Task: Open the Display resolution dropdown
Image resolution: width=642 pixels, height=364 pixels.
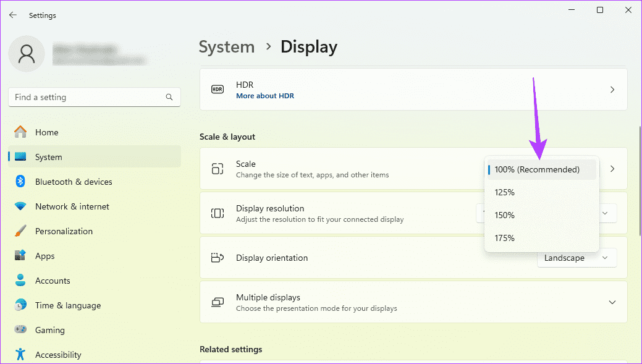Action: 604,213
